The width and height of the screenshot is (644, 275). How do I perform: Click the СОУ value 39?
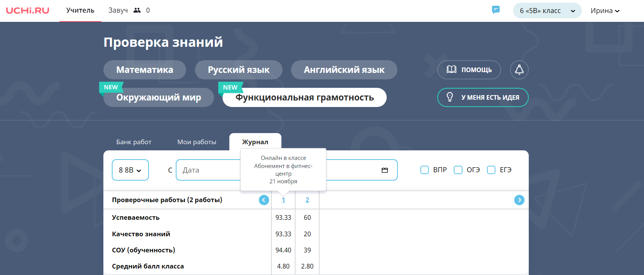[x=307, y=250]
